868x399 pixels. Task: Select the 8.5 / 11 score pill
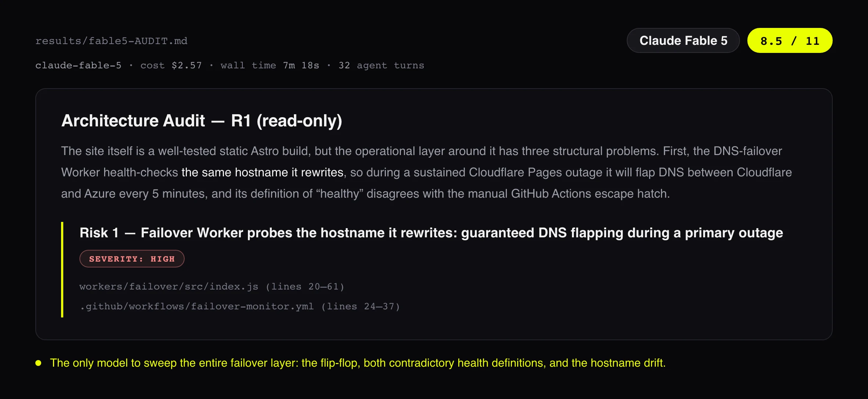coord(790,40)
